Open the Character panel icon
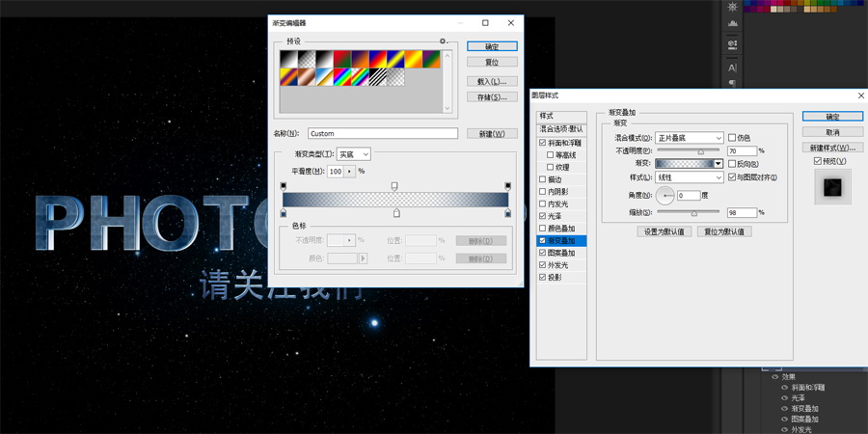 (732, 68)
